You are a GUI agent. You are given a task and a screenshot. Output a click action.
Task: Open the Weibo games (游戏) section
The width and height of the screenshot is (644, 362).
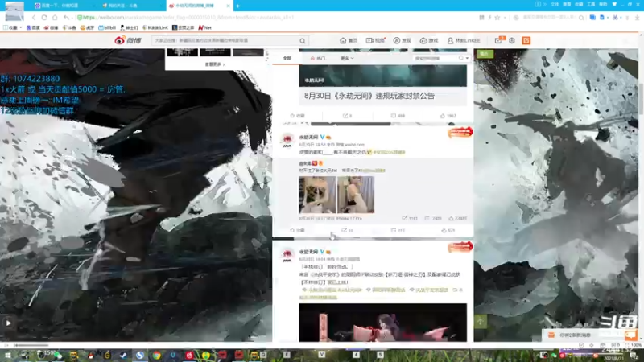pos(429,41)
